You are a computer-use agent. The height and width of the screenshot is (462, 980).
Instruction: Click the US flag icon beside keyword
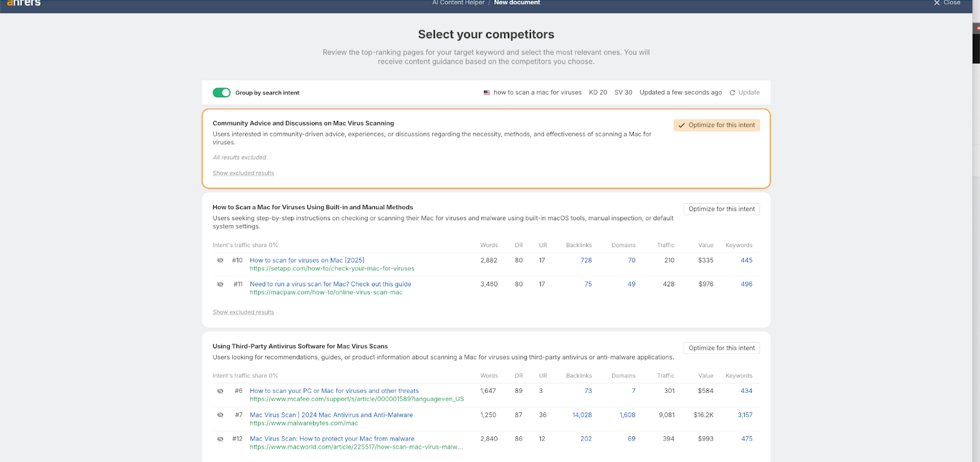click(487, 93)
